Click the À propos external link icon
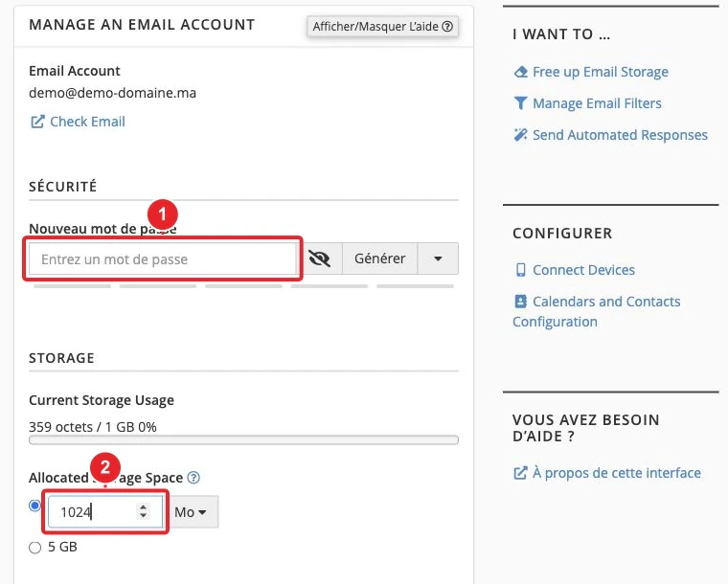Viewport: 728px width, 584px height. (x=520, y=473)
